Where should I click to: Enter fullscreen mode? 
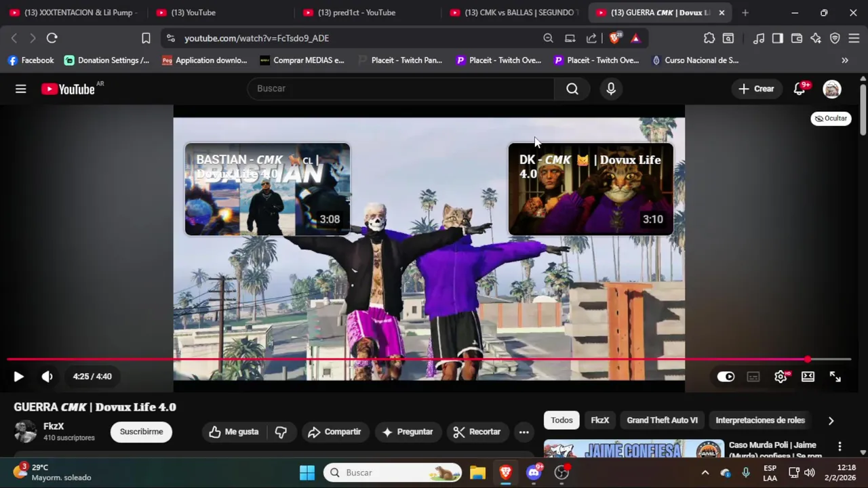click(835, 377)
